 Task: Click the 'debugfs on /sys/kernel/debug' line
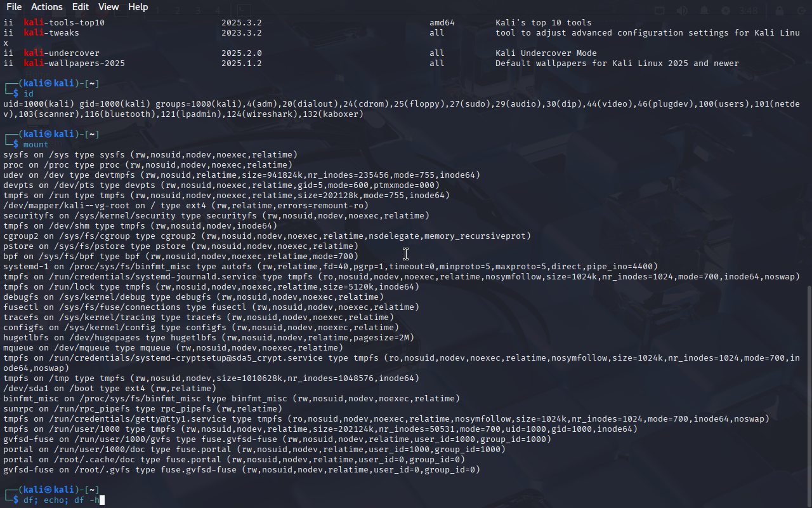tap(193, 297)
